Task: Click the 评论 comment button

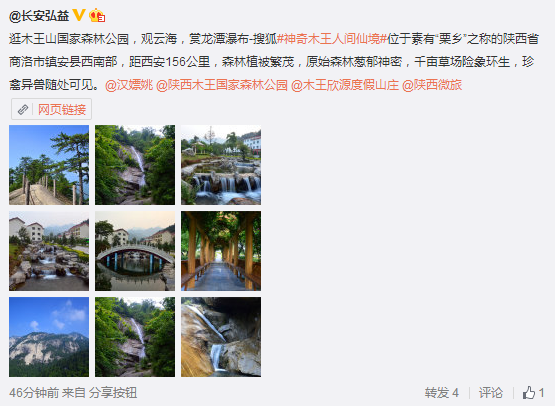Action: (491, 393)
